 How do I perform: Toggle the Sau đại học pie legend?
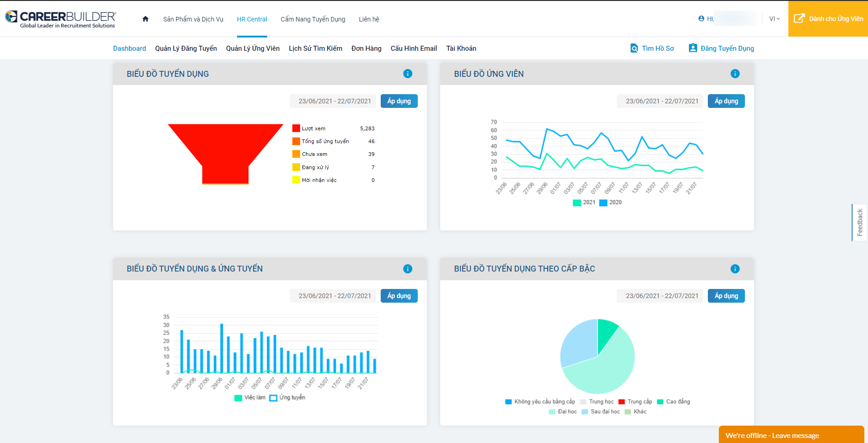click(x=601, y=412)
